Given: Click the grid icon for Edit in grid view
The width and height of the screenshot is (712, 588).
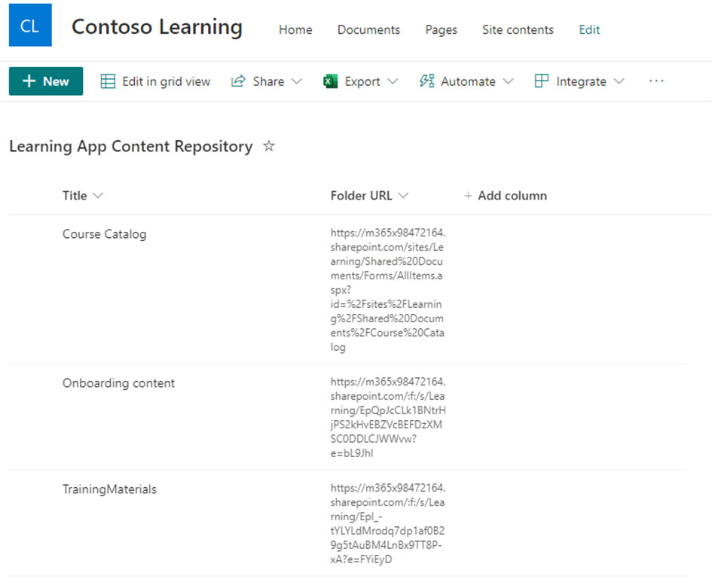Looking at the screenshot, I should pos(108,81).
